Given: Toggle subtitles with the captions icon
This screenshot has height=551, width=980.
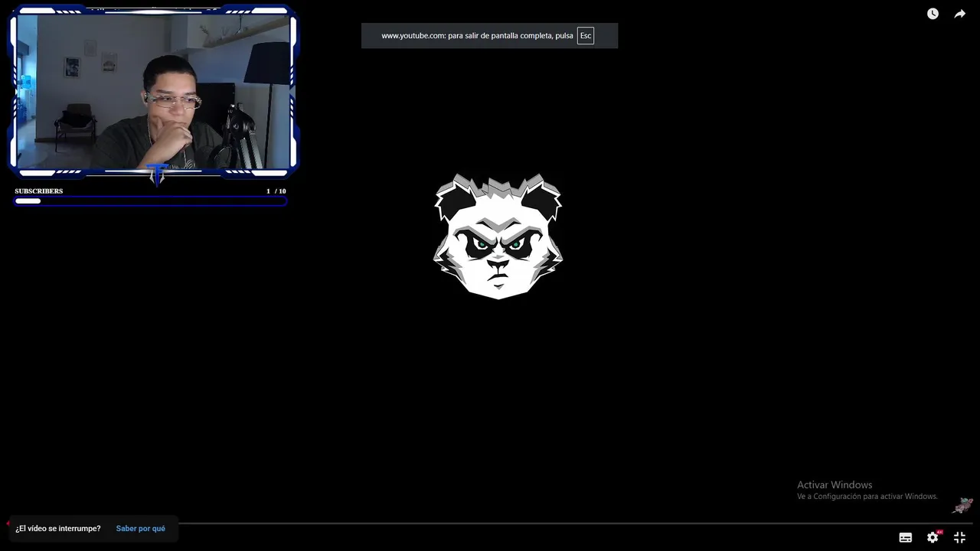Looking at the screenshot, I should point(906,537).
